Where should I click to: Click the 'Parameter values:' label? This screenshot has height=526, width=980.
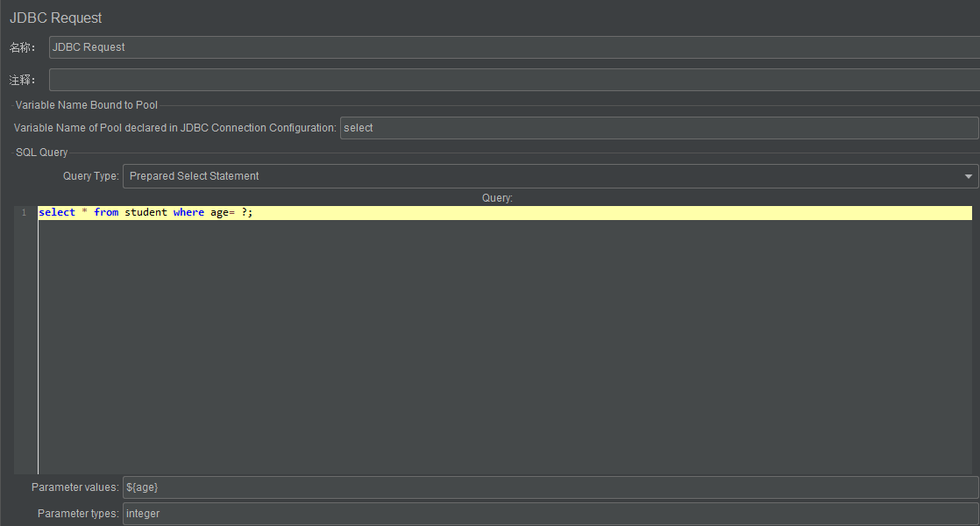click(75, 487)
